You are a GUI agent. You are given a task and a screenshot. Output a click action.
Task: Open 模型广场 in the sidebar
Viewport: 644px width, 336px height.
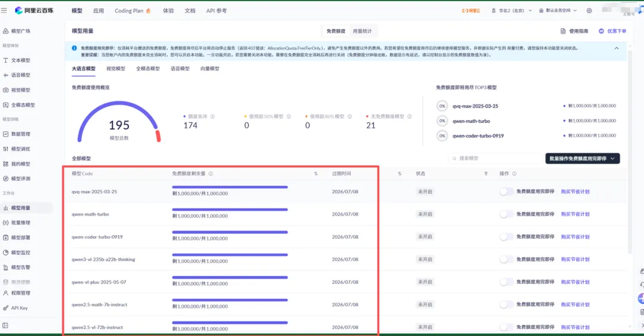(17, 31)
